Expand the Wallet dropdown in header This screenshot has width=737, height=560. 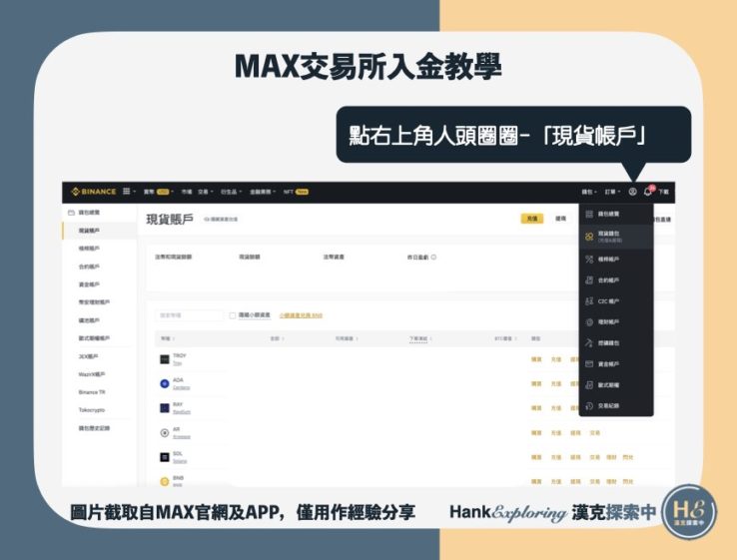click(589, 192)
